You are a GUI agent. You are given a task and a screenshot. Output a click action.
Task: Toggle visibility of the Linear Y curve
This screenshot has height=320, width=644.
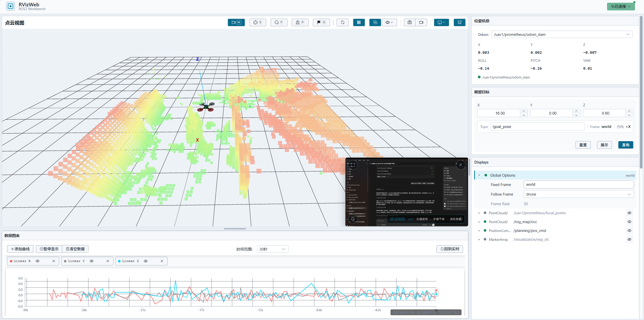[91, 261]
